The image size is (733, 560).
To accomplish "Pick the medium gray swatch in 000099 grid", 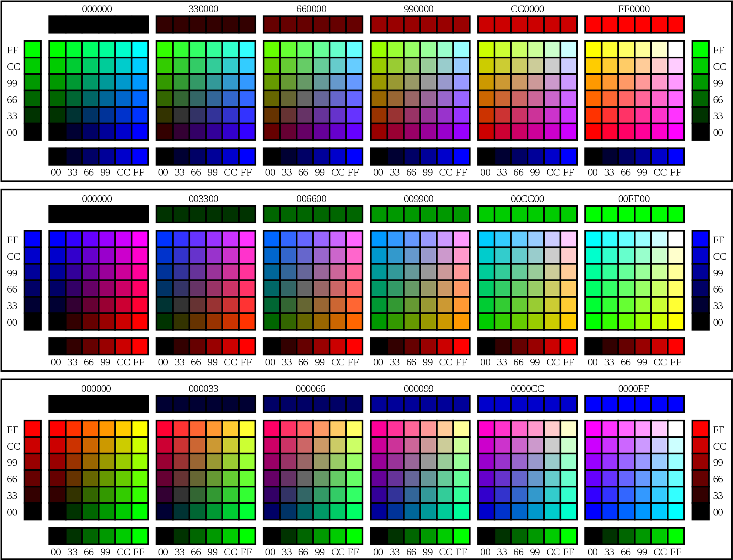I will click(x=428, y=462).
